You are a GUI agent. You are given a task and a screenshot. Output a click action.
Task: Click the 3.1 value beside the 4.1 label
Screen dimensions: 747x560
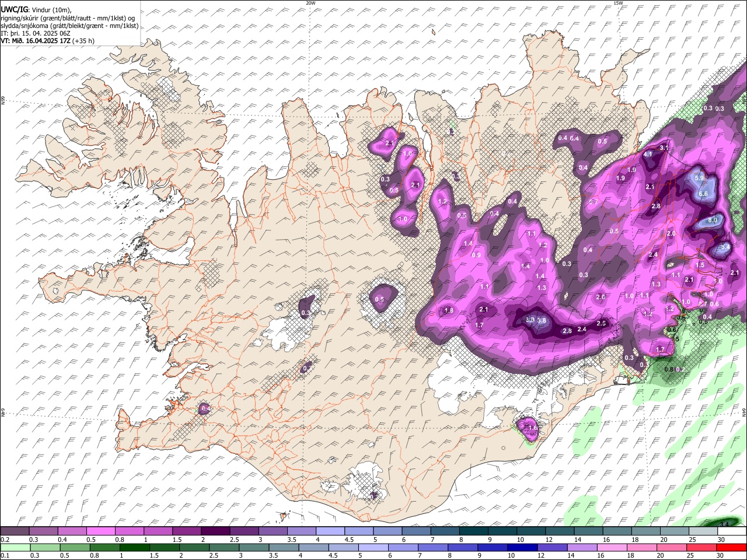[x=664, y=148]
